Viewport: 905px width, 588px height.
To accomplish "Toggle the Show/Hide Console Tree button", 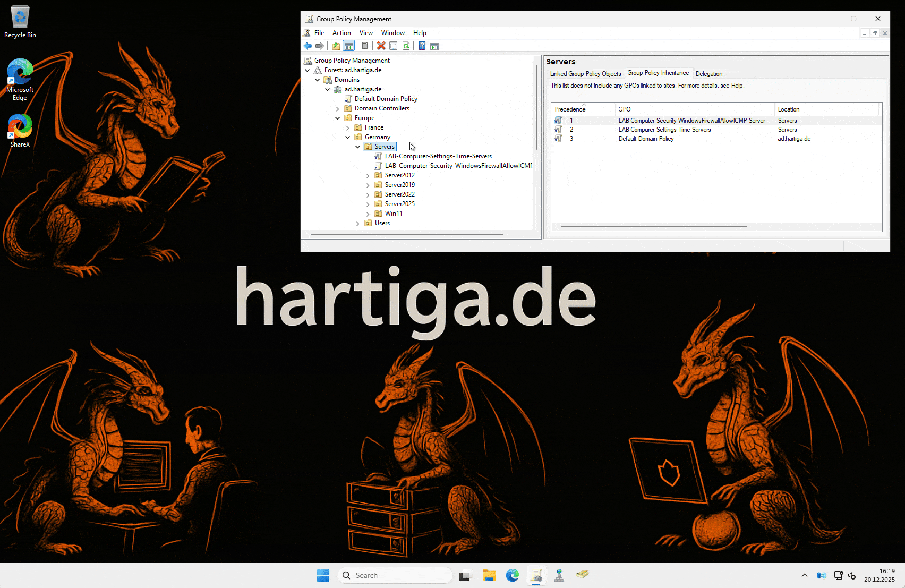I will pos(348,46).
